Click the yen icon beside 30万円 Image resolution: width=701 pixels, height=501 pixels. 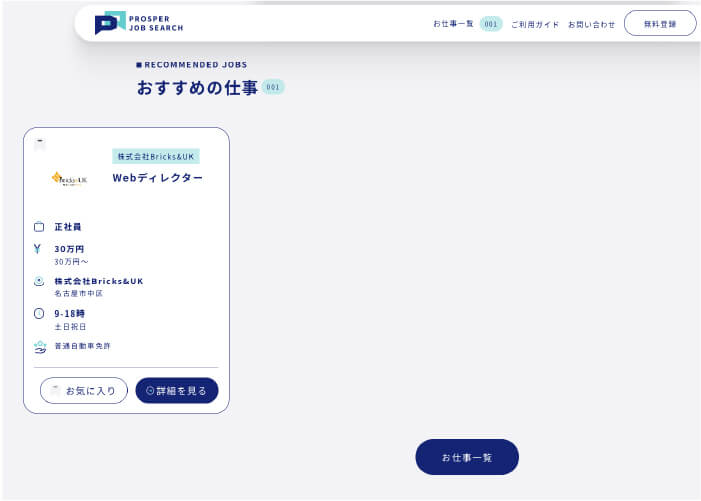click(x=38, y=249)
